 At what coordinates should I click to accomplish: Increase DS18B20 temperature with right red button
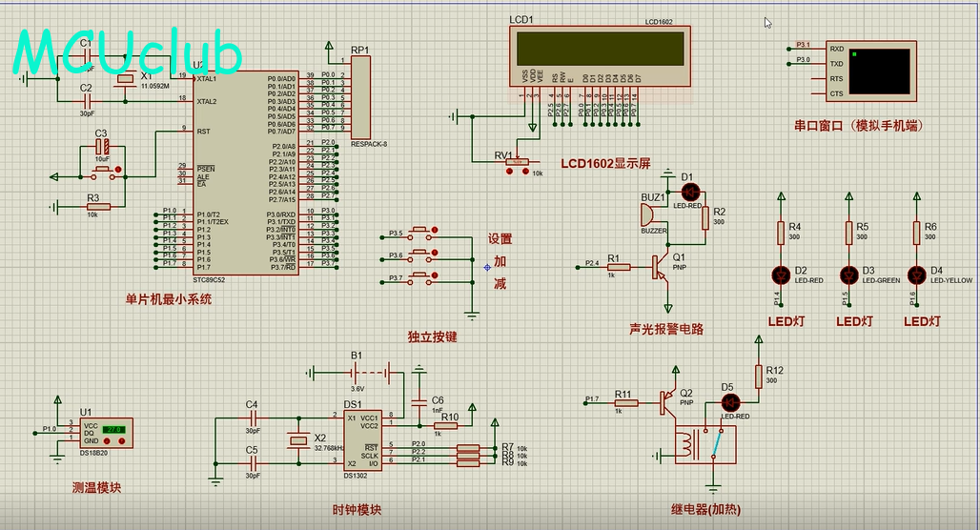pos(122,441)
